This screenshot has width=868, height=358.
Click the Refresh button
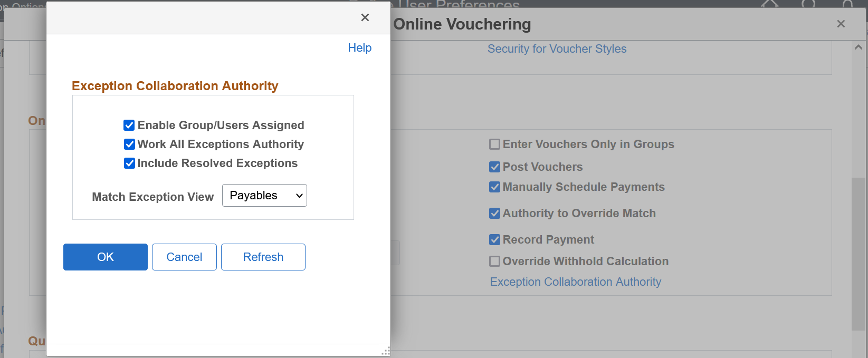tap(263, 257)
